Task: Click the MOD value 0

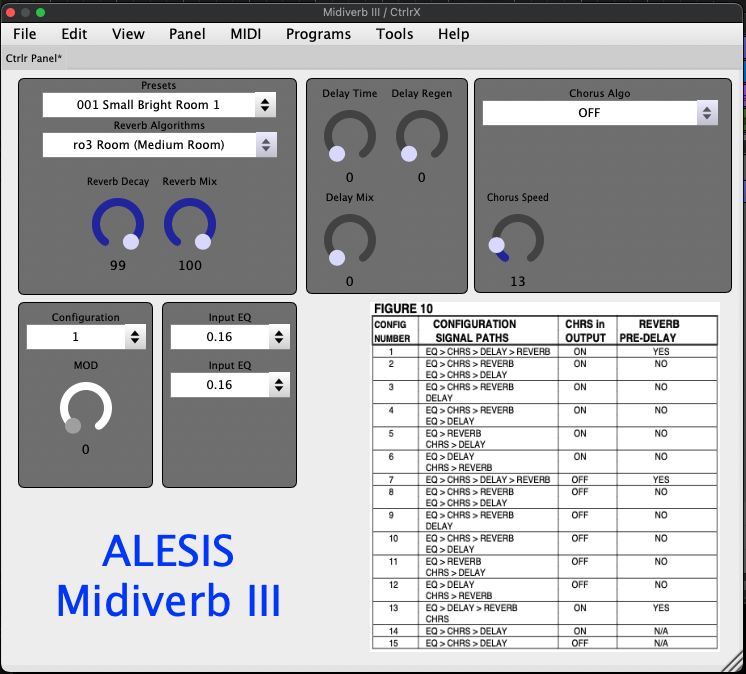Action: click(86, 449)
